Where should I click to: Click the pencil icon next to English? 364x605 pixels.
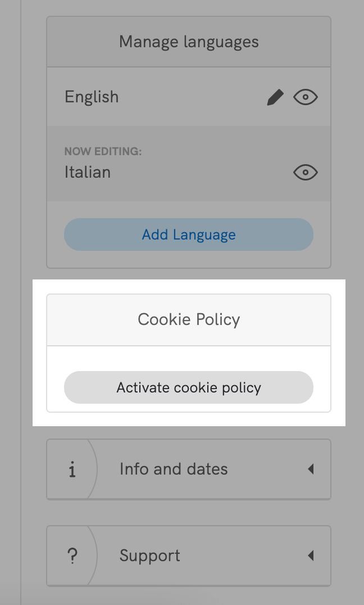276,97
